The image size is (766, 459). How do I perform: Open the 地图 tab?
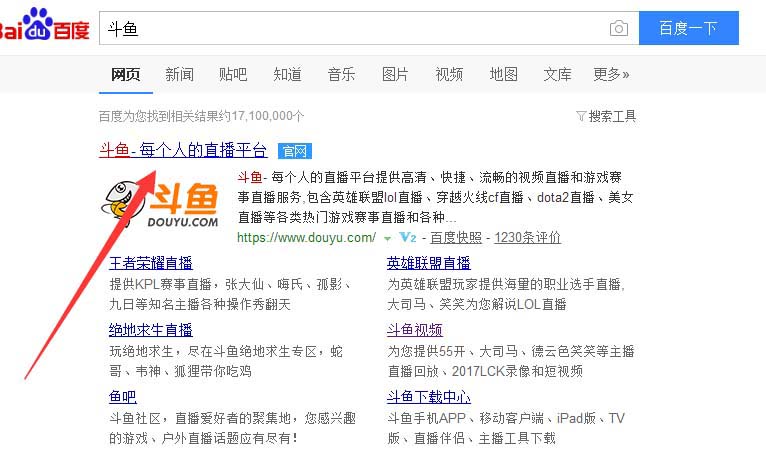point(504,74)
